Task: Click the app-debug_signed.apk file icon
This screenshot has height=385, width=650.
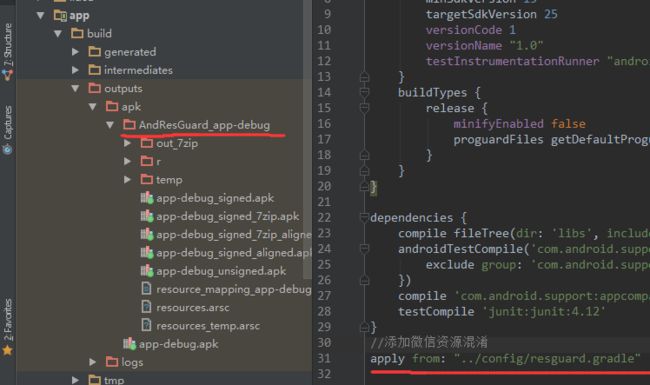Action: pyautogui.click(x=147, y=198)
